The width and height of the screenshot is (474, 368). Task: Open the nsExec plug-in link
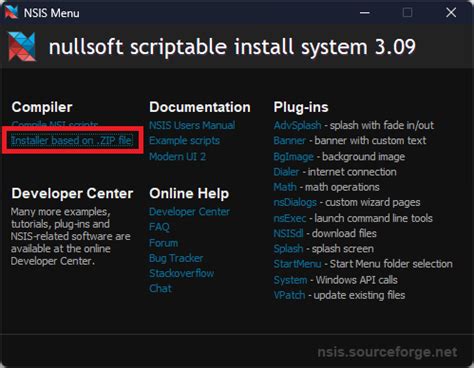click(290, 218)
